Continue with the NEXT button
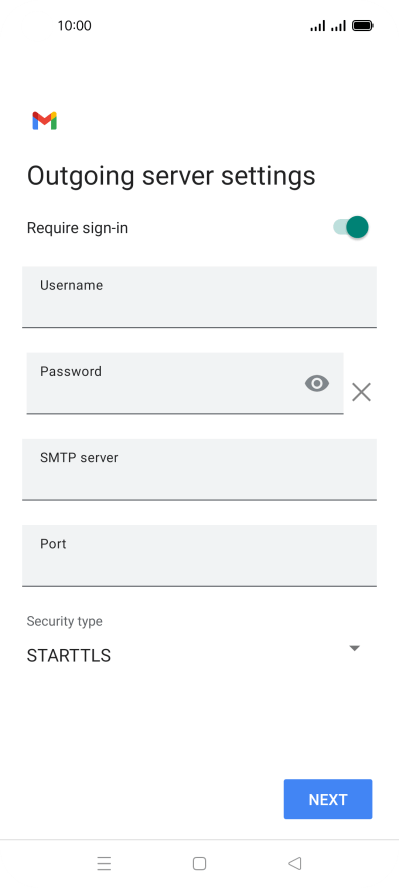The image size is (399, 888). point(328,799)
